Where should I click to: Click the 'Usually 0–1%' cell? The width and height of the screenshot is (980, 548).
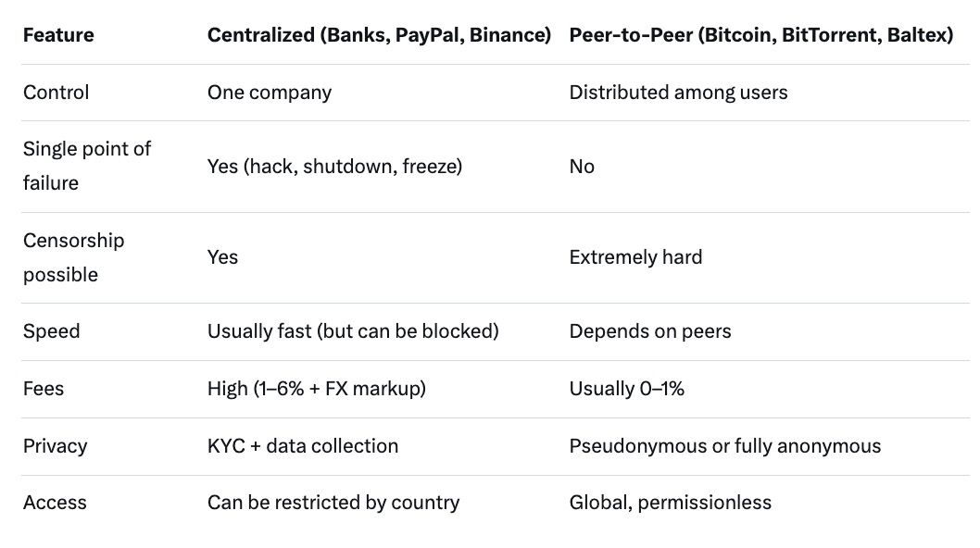627,389
